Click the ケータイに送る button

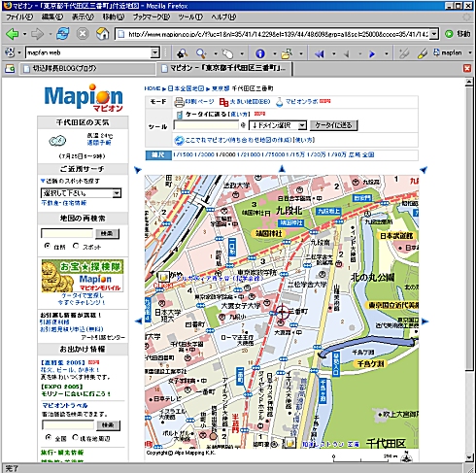(x=333, y=125)
